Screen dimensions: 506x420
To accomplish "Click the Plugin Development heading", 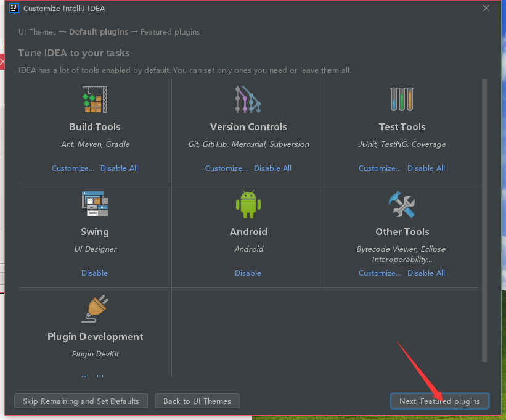I will (95, 337).
